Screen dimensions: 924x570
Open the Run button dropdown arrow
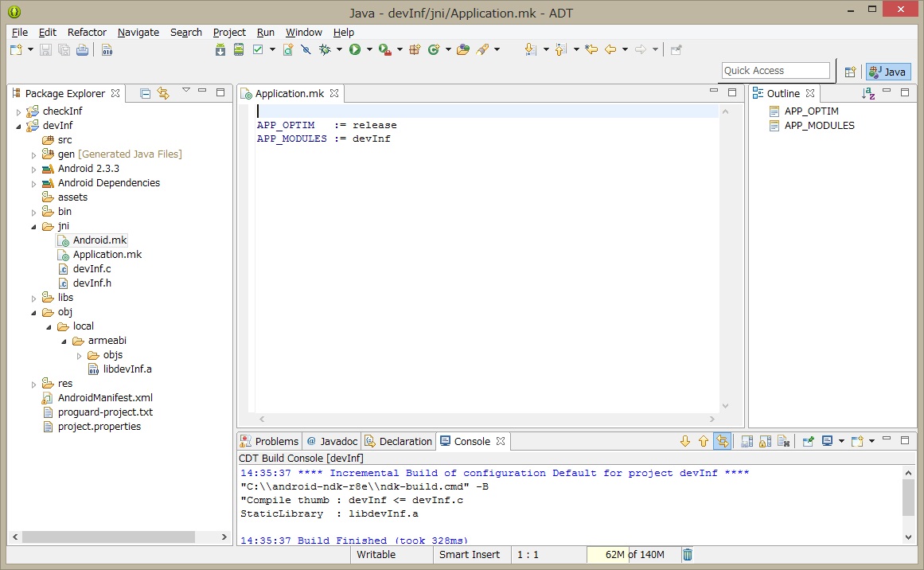point(370,49)
